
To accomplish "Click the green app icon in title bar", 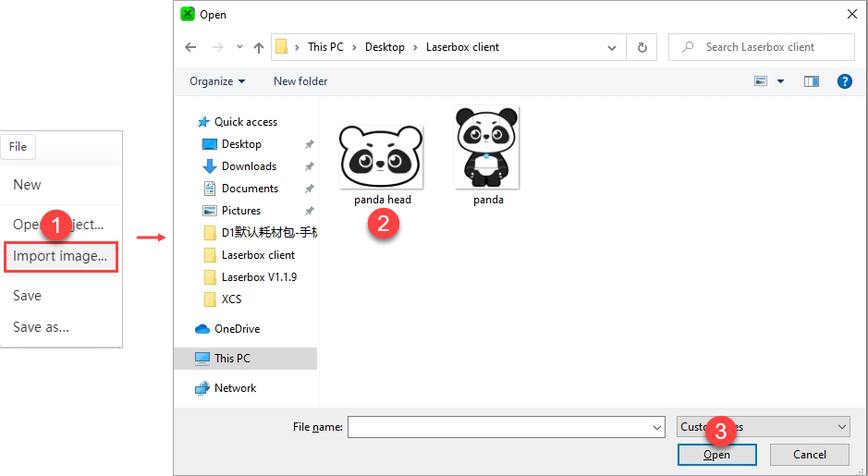I will tap(188, 14).
